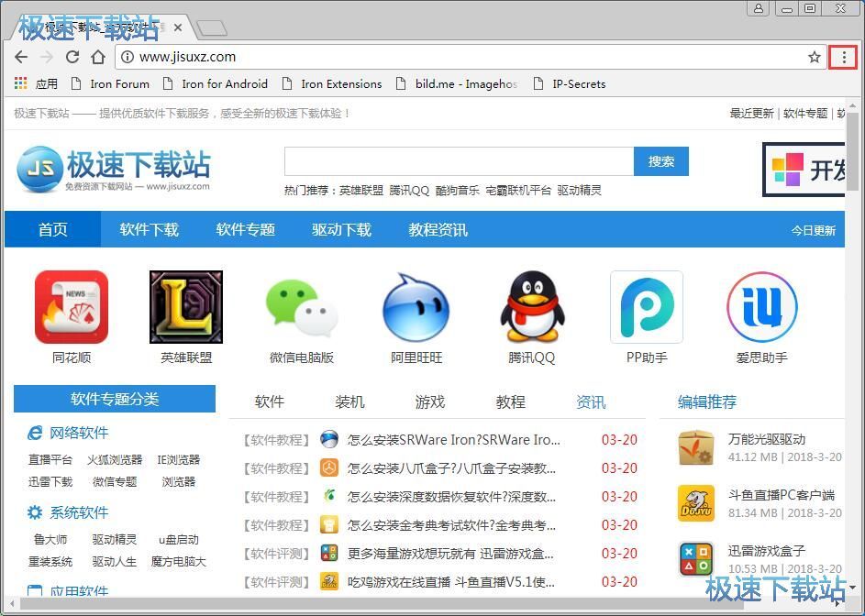Open the 爱思助手 icon
The height and width of the screenshot is (616, 865).
pos(761,307)
